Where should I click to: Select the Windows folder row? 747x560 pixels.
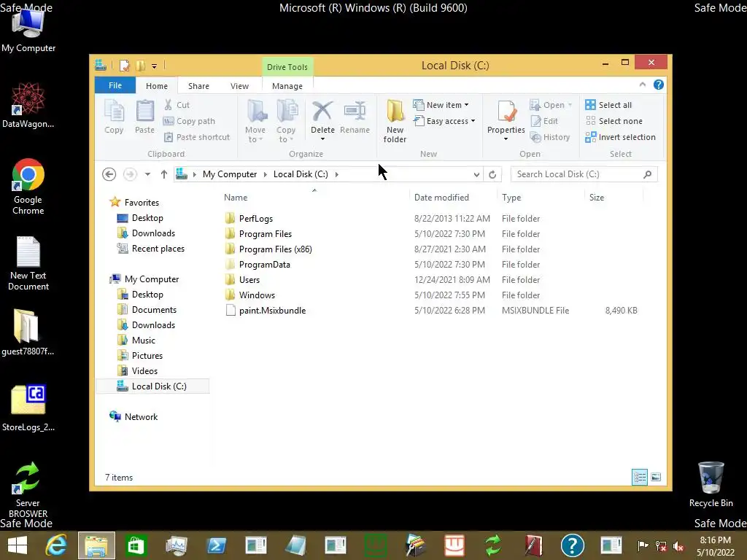(257, 295)
